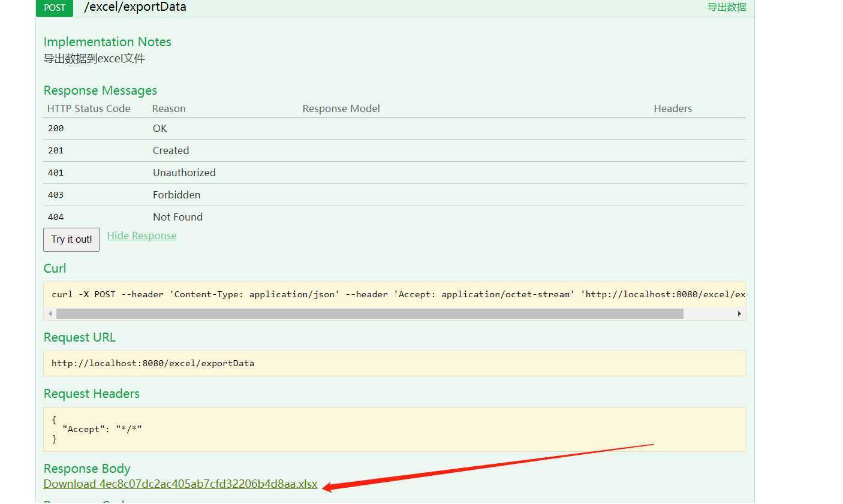Select the 401 status code cell
This screenshot has width=843, height=504.
56,173
